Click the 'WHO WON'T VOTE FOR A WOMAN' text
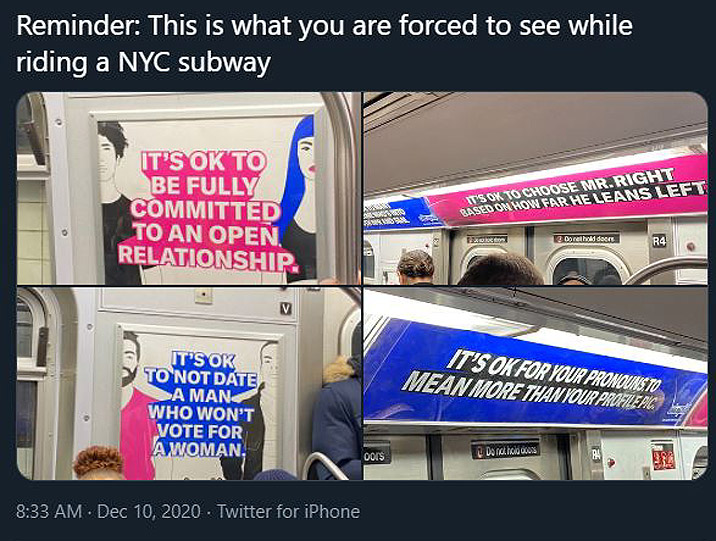Viewport: 716px width, 541px height. tap(199, 431)
